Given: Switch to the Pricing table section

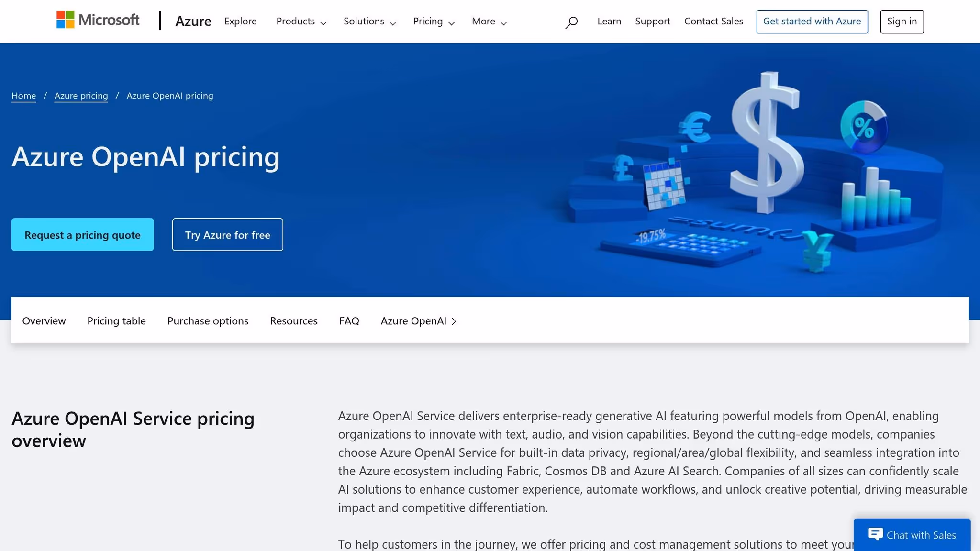Looking at the screenshot, I should (116, 321).
